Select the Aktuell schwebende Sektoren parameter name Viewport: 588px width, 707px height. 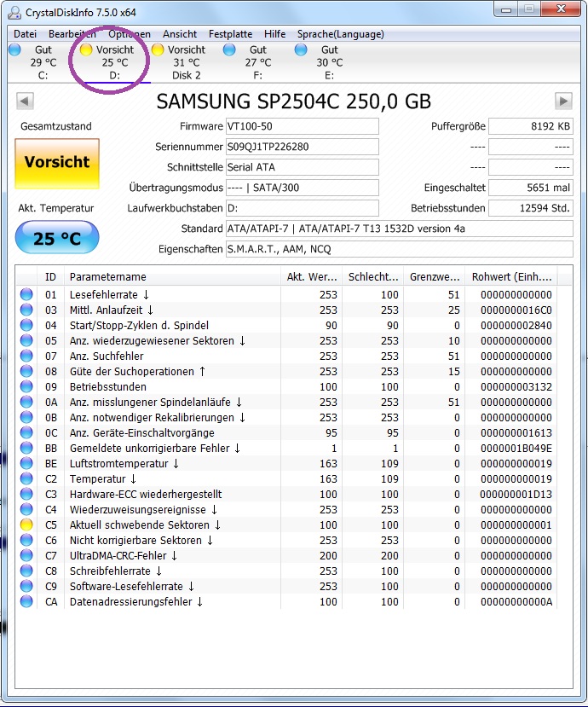click(145, 524)
